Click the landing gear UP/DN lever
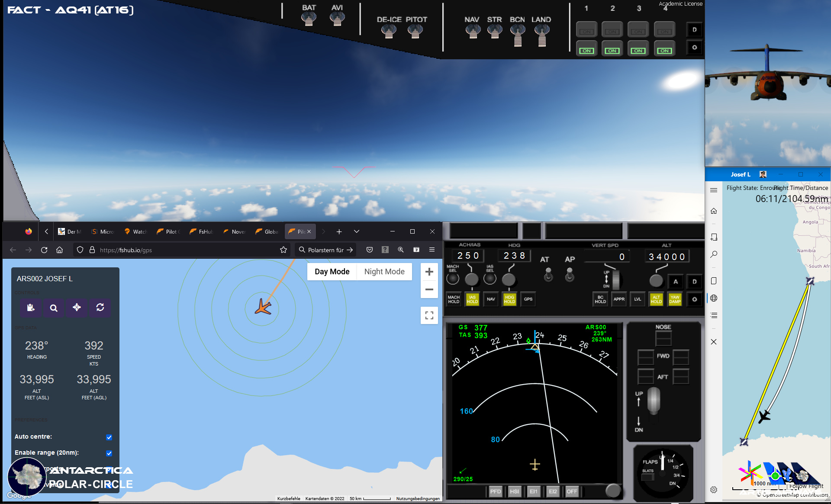This screenshot has height=504, width=831. click(x=654, y=401)
